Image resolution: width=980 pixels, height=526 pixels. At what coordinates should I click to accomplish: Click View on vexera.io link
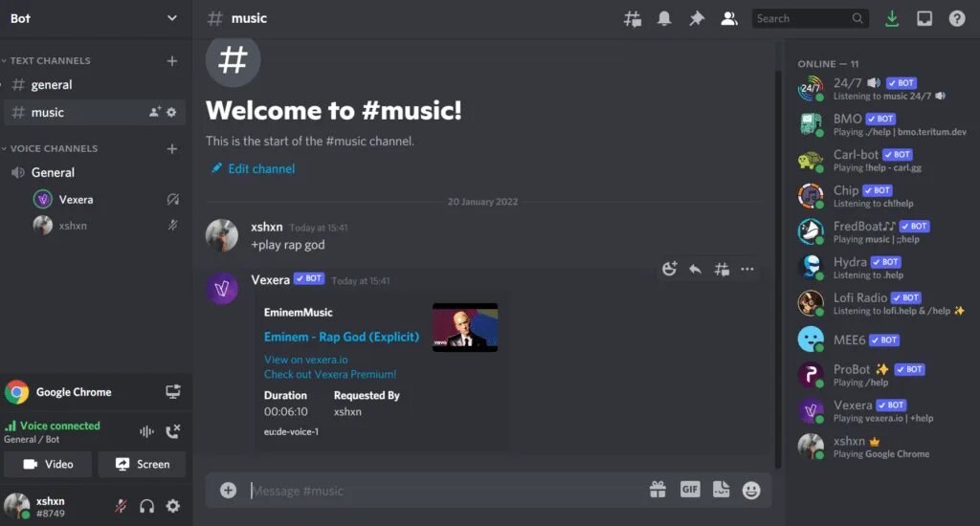pos(305,360)
